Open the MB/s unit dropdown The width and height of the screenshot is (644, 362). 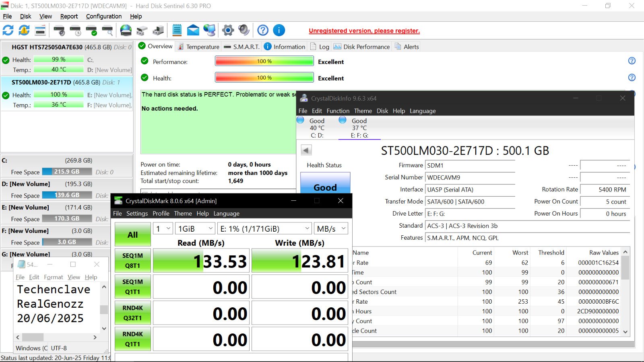(331, 228)
